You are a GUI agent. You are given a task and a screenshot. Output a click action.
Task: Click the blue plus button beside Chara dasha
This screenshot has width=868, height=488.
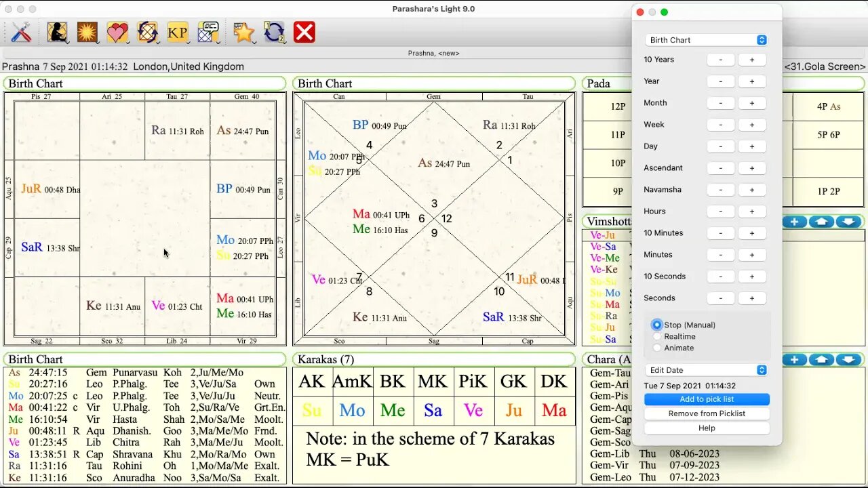794,359
